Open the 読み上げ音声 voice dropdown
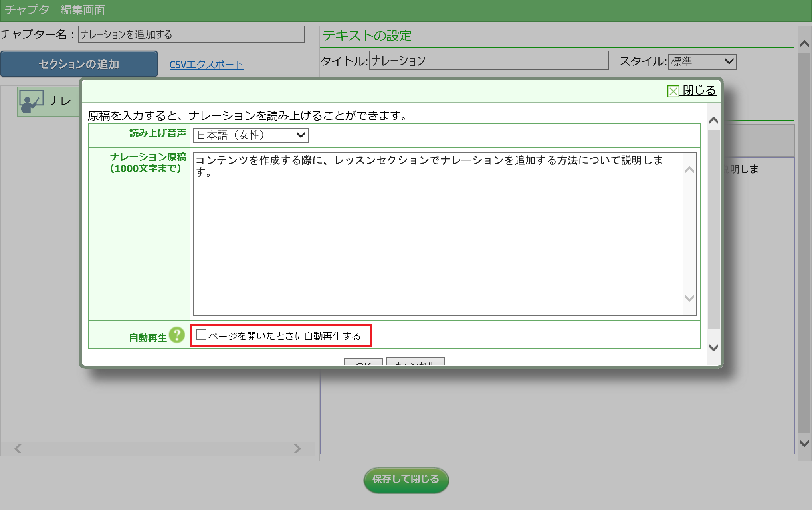This screenshot has height=511, width=812. point(250,135)
